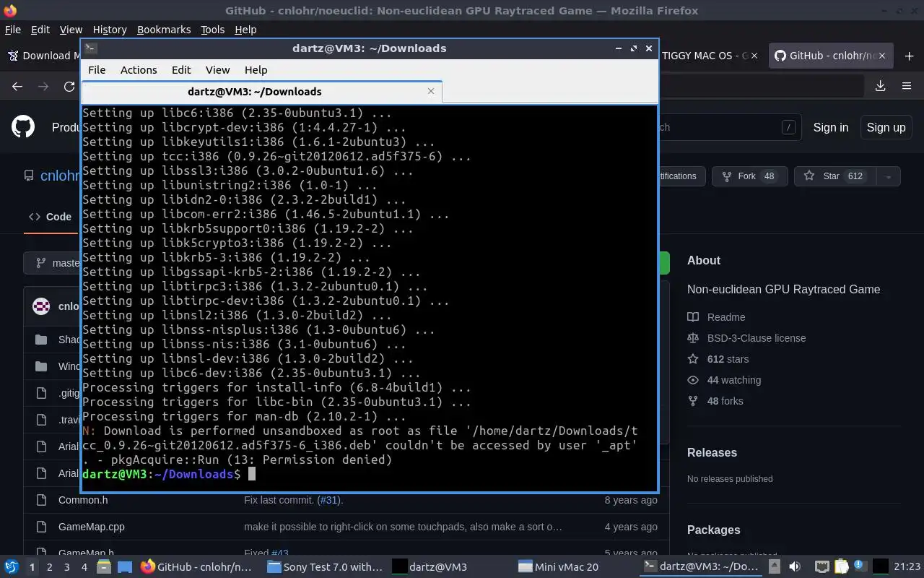Image resolution: width=924 pixels, height=578 pixels.
Task: Star the noeuclid repository
Action: (x=835, y=176)
